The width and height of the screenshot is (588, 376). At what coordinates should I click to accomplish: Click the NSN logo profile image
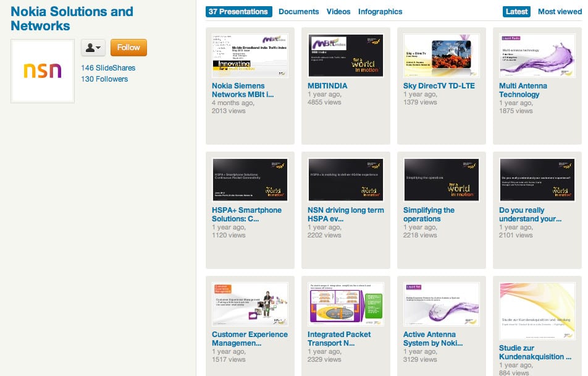(x=43, y=71)
